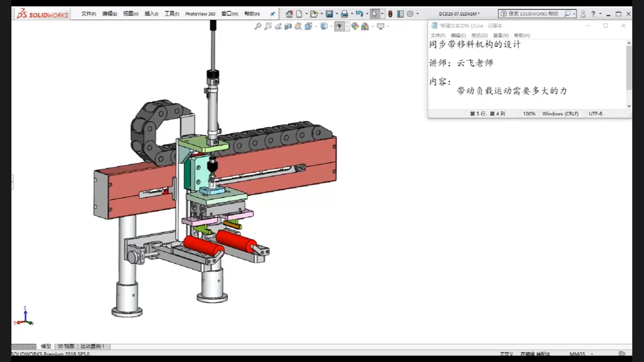Click the MMGS unit system in status bar

click(x=577, y=354)
